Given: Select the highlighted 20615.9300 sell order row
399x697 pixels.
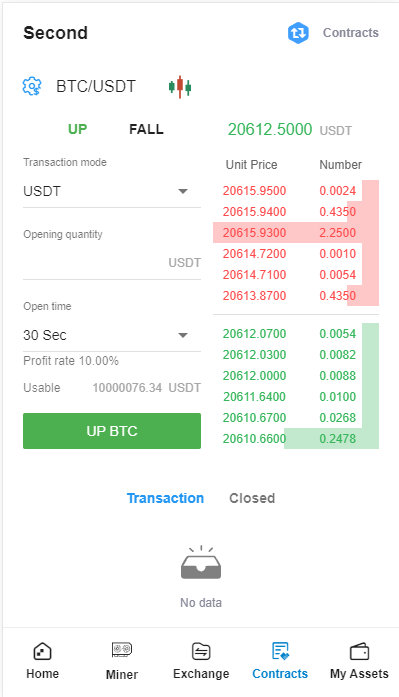Looking at the screenshot, I should click(296, 232).
